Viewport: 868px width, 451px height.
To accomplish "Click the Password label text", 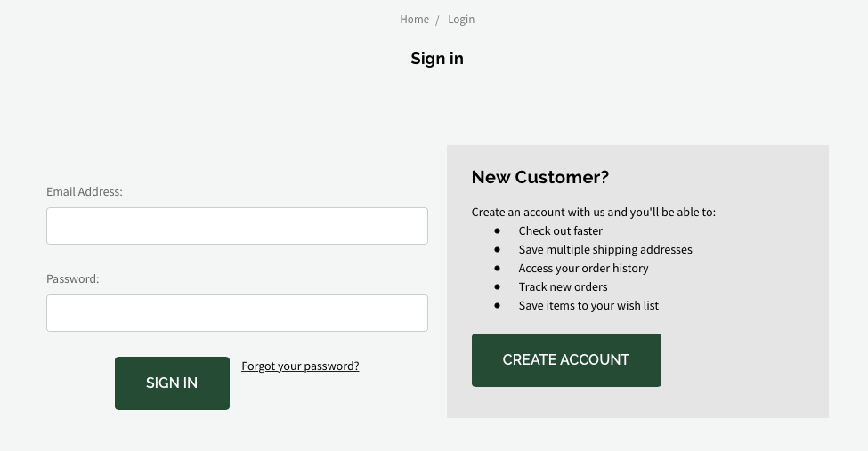I will point(72,279).
